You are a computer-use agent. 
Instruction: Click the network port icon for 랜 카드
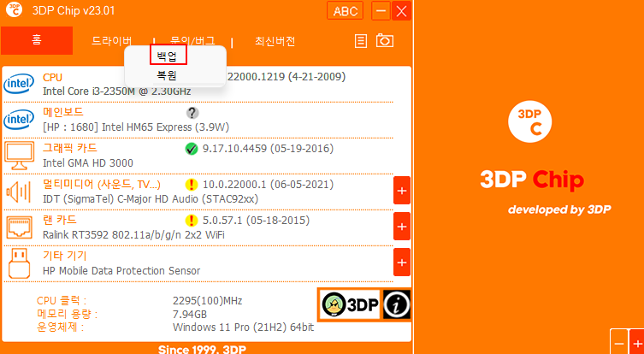[x=20, y=227]
